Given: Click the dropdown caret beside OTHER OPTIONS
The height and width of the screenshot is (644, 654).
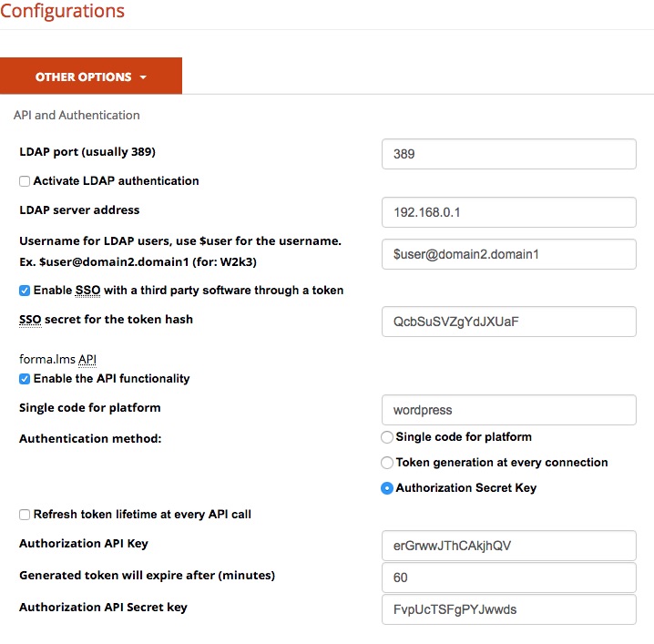Looking at the screenshot, I should point(143,77).
